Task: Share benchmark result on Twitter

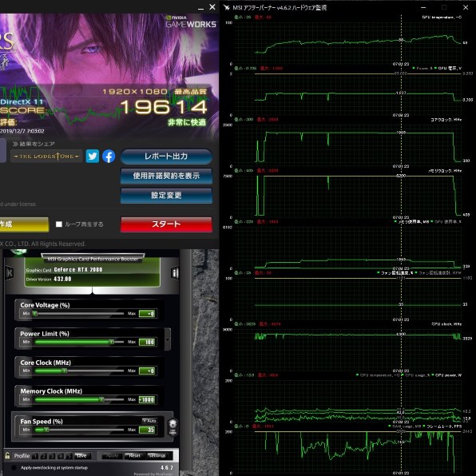Action: pos(93,157)
